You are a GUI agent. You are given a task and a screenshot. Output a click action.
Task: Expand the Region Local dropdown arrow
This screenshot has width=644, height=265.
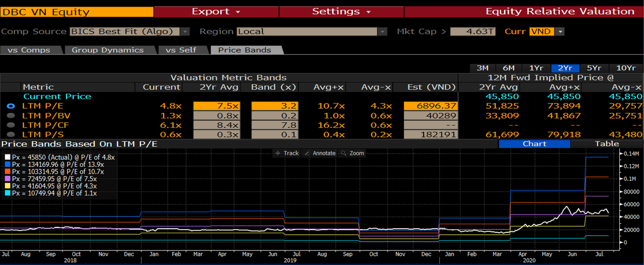coord(383,32)
